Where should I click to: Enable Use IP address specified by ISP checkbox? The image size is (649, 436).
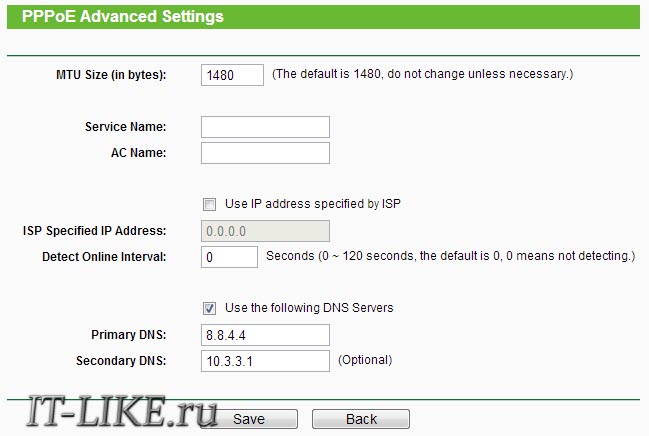(209, 204)
